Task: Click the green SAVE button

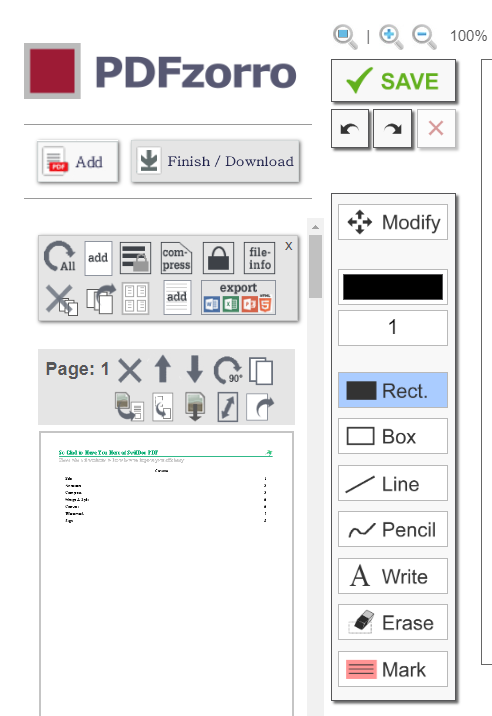Action: [393, 81]
